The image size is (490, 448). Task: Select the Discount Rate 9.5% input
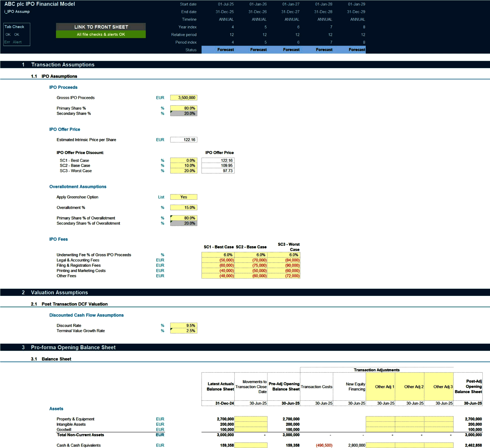click(184, 325)
